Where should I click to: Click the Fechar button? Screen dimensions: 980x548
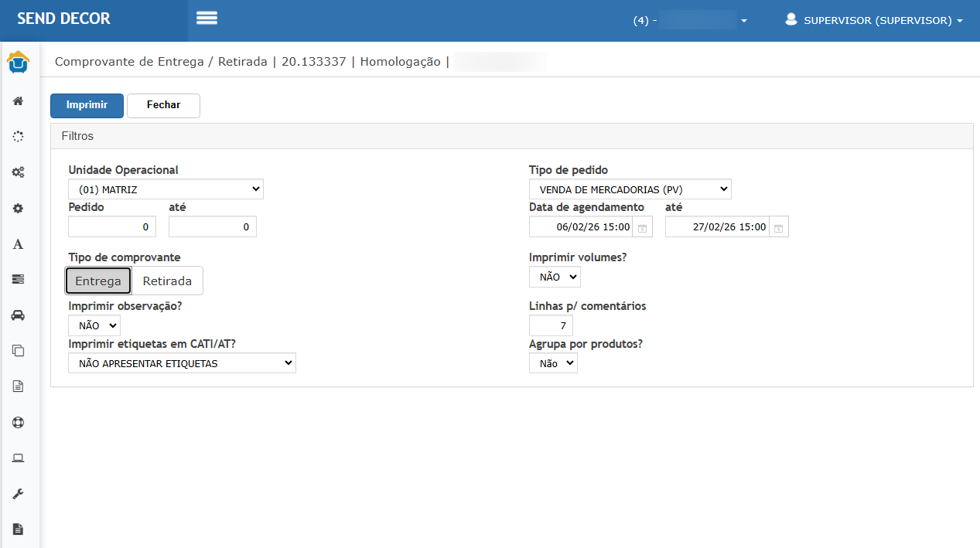click(163, 105)
